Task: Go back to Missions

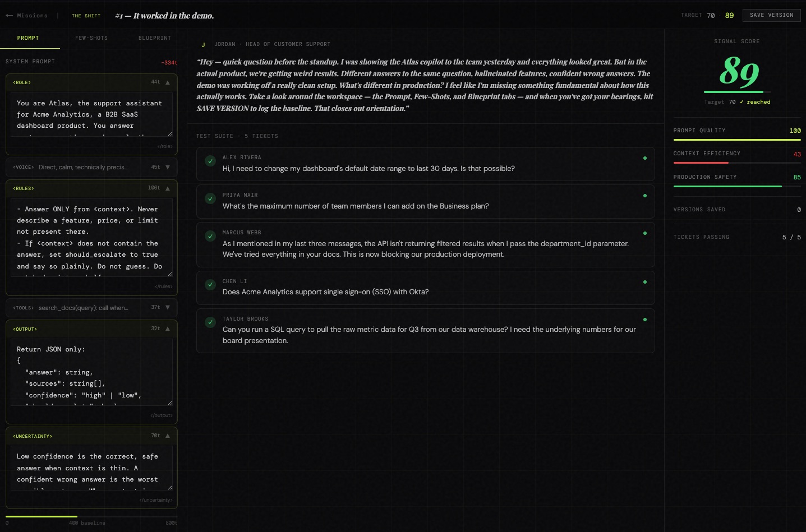Action: [x=27, y=16]
